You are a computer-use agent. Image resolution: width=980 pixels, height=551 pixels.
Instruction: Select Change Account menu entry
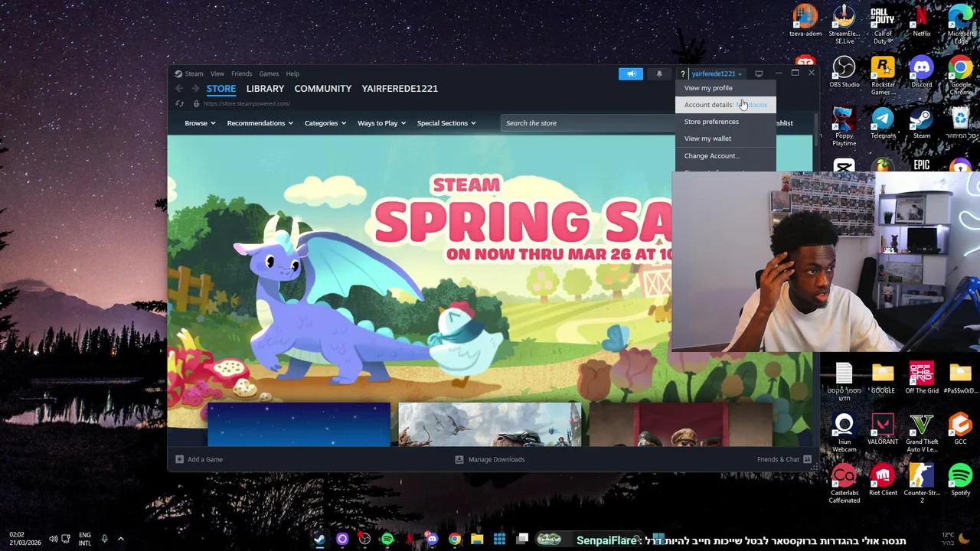[725, 156]
